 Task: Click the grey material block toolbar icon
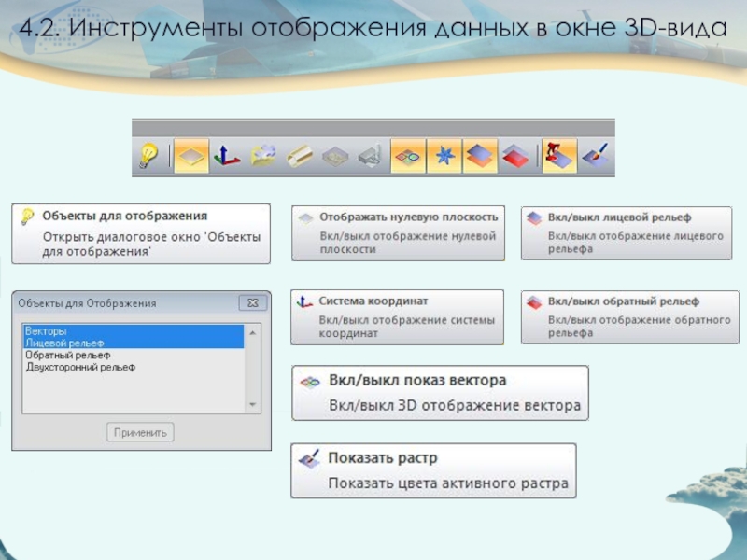335,156
